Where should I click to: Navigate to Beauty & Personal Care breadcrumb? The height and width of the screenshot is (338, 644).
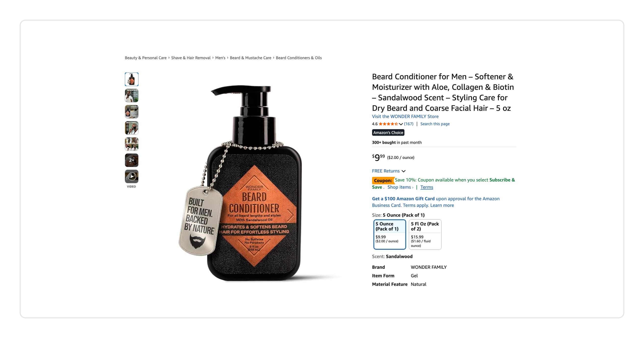tap(146, 58)
